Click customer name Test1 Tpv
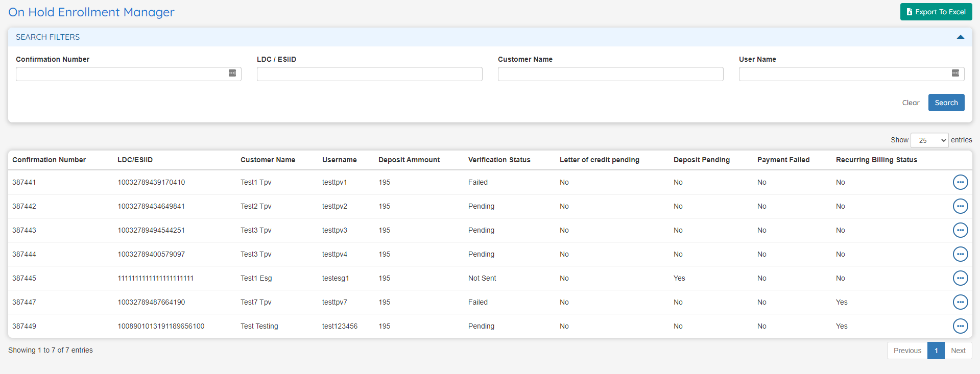 point(256,182)
